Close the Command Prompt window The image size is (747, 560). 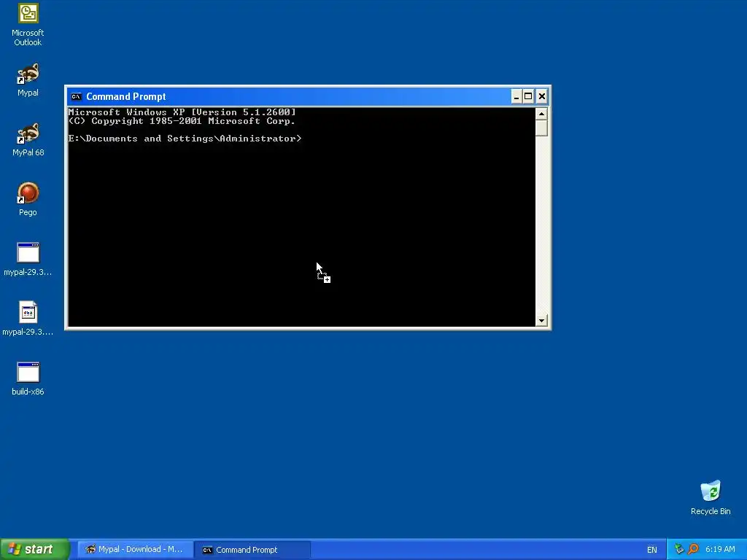point(542,97)
